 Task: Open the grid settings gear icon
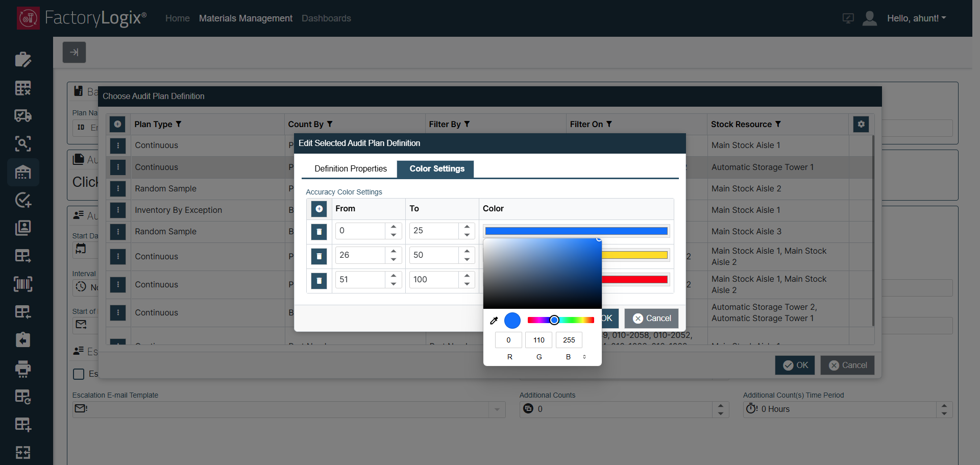coord(861,124)
